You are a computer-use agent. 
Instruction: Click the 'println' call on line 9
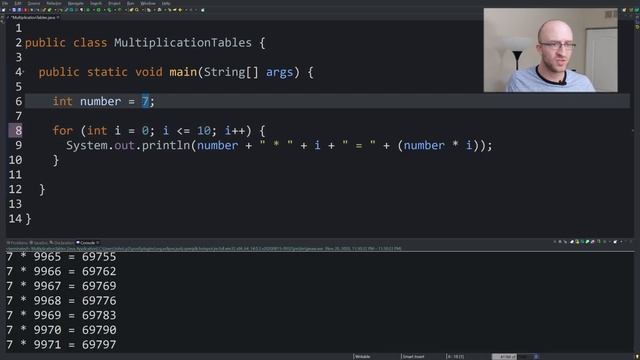click(166, 145)
